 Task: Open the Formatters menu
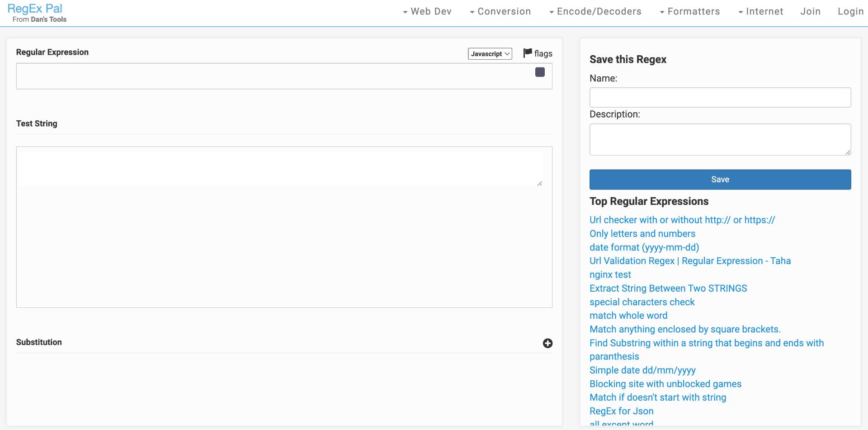(x=689, y=12)
